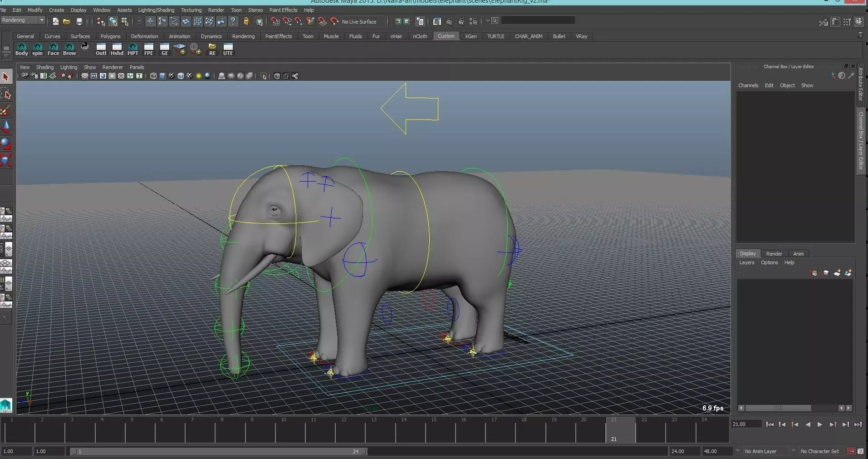Open the Options menu in Layer Editor
Viewport: 868px width, 459px height.
[769, 262]
